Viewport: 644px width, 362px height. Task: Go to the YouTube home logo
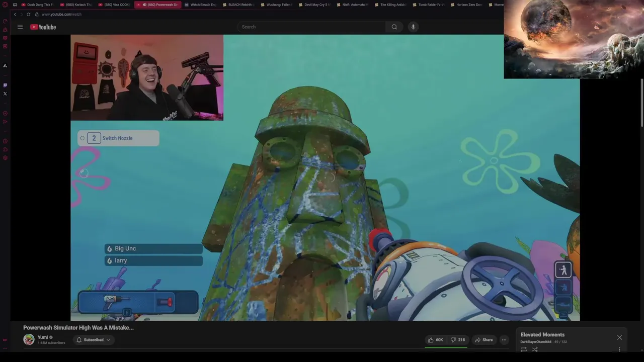click(43, 27)
